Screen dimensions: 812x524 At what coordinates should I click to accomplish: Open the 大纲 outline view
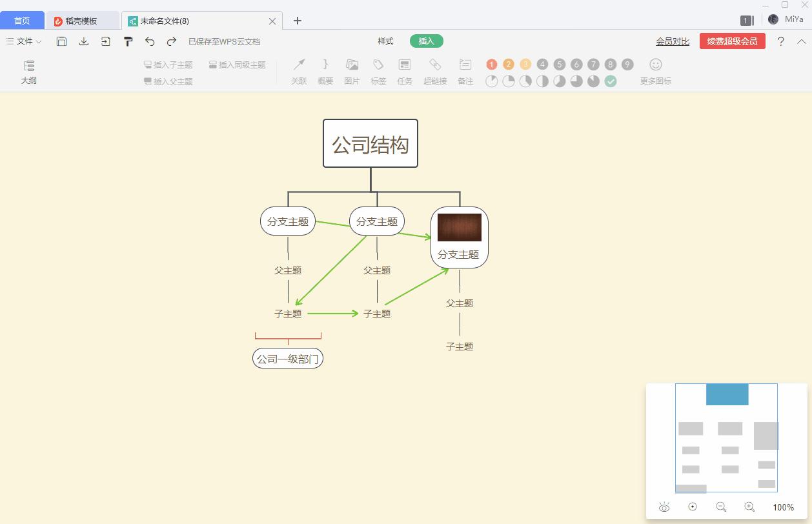pyautogui.click(x=28, y=71)
